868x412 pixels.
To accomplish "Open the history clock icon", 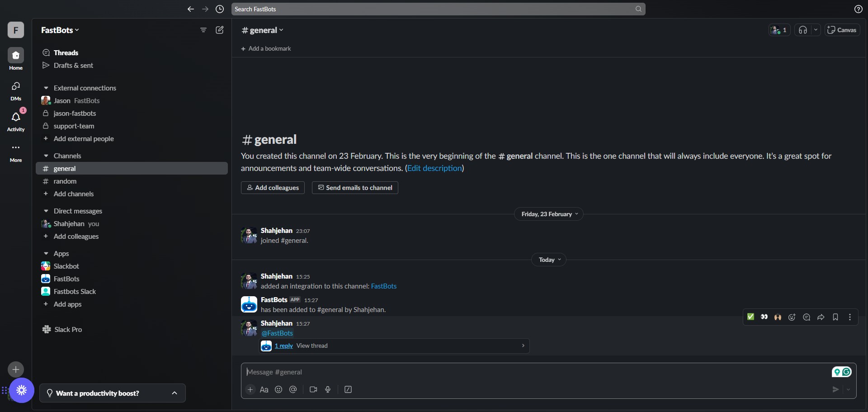I will [x=220, y=9].
